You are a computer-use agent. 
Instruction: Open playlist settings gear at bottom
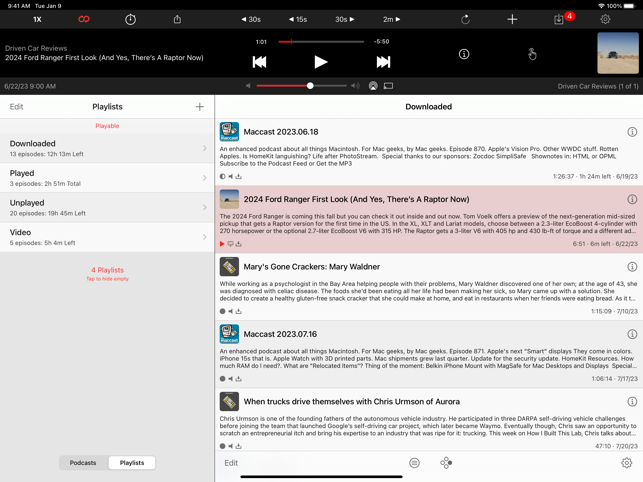click(627, 463)
